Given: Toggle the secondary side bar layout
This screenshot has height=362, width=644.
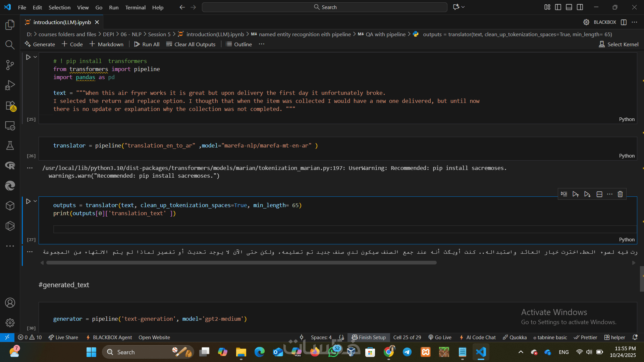Looking at the screenshot, I should click(580, 7).
